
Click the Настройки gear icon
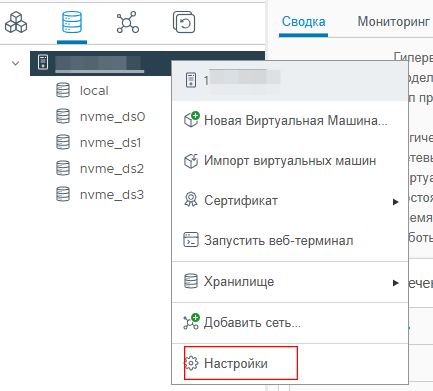tap(191, 363)
